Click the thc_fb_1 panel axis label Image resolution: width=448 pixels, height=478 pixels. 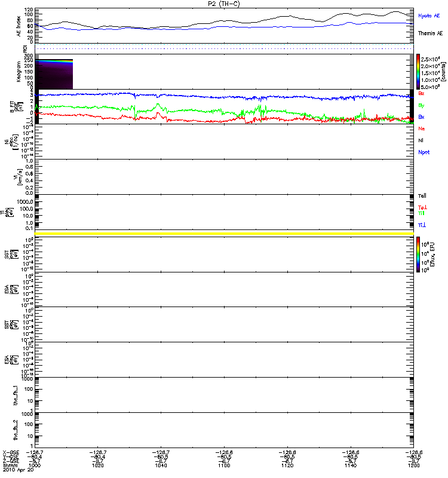16,396
